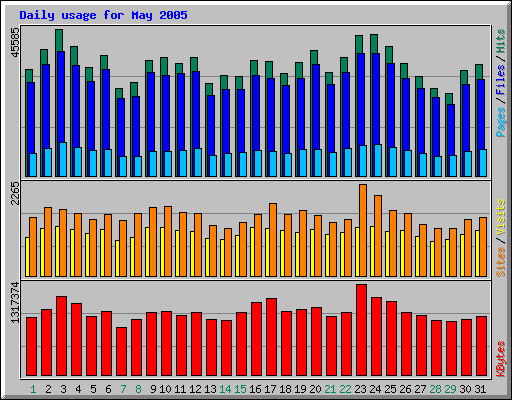Image resolution: width=512 pixels, height=400 pixels.
Task: Click day label 1 on the x-axis
Action: tap(33, 389)
